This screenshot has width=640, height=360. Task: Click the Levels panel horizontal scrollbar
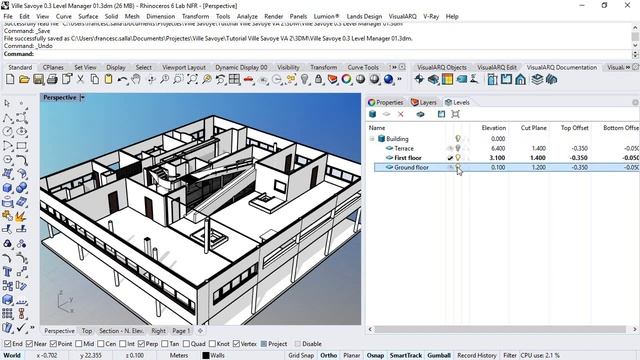pyautogui.click(x=500, y=329)
